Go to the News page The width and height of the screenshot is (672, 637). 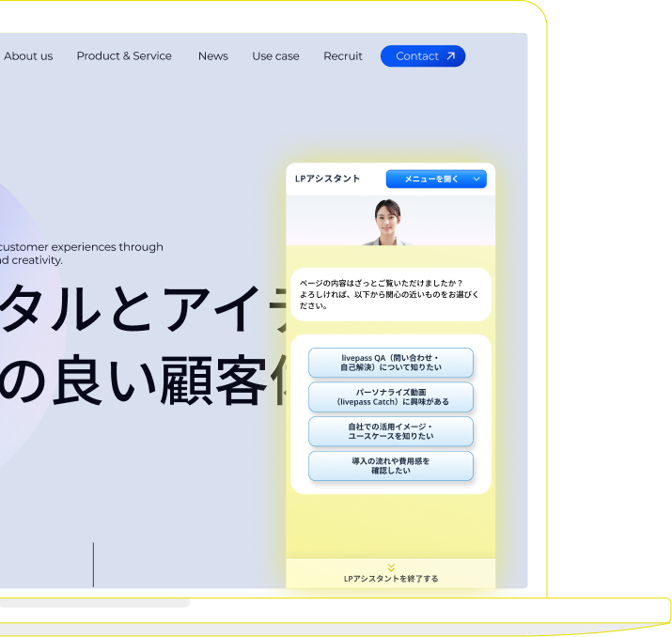point(213,56)
